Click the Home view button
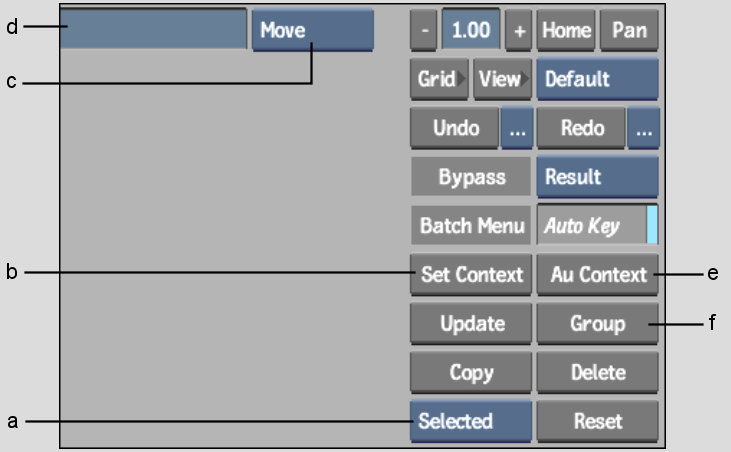731x452 pixels. (566, 30)
